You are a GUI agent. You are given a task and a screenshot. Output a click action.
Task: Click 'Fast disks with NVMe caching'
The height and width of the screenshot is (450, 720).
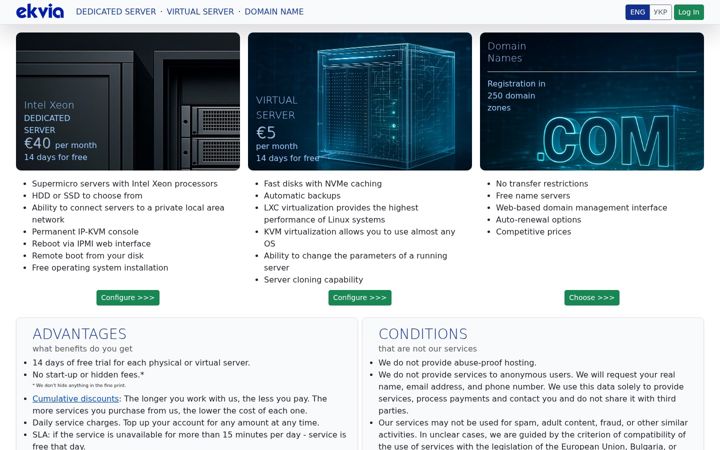point(323,184)
